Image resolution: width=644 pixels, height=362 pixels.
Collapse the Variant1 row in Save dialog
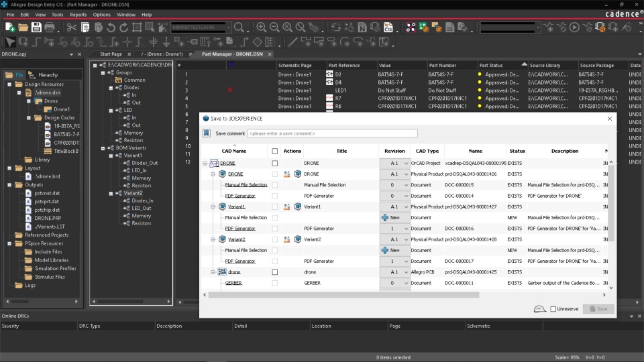coord(213,206)
